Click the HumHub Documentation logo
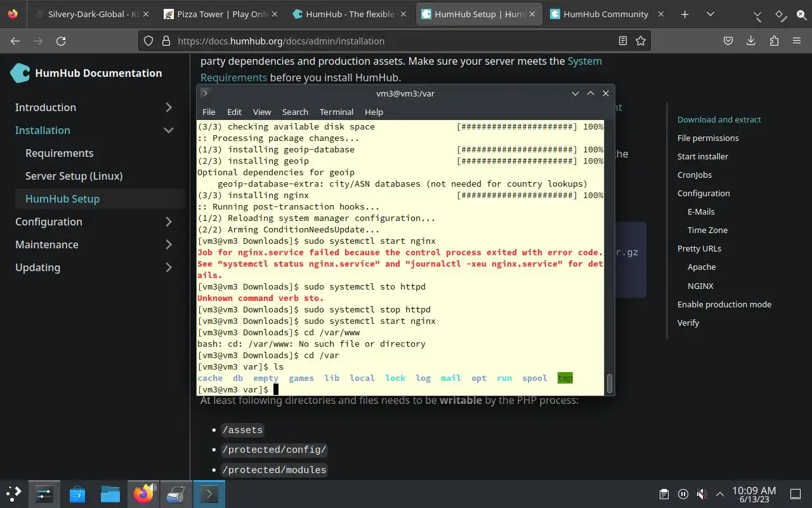The width and height of the screenshot is (812, 508). click(86, 73)
